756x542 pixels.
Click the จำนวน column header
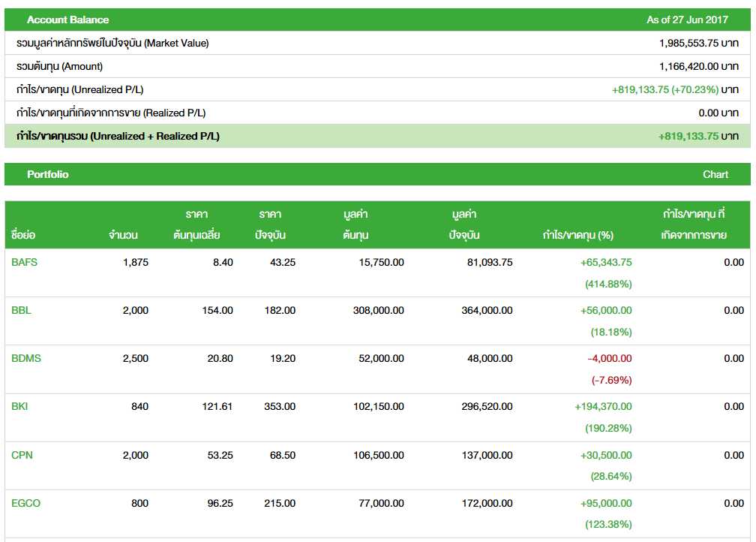(123, 235)
